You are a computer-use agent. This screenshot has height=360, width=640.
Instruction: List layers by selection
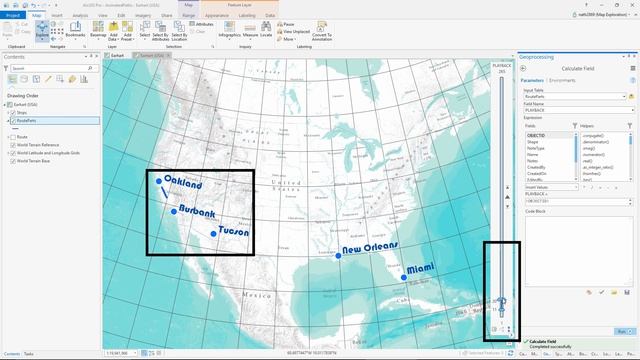point(36,79)
